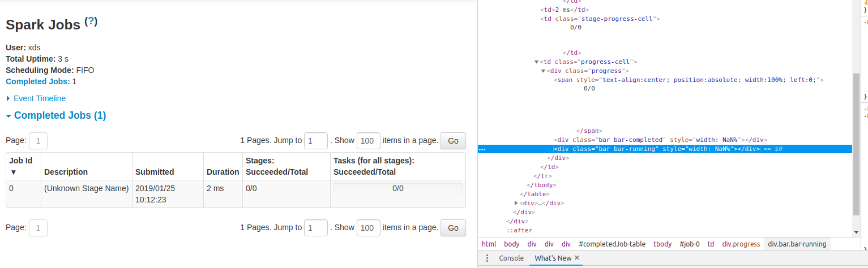Select the td class="stage-progress-cell" line in DevTools

[601, 19]
